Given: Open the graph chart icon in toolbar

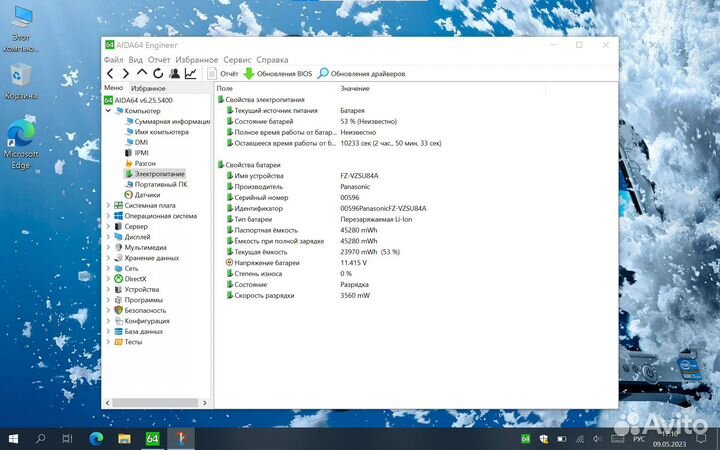Looking at the screenshot, I should tap(190, 73).
